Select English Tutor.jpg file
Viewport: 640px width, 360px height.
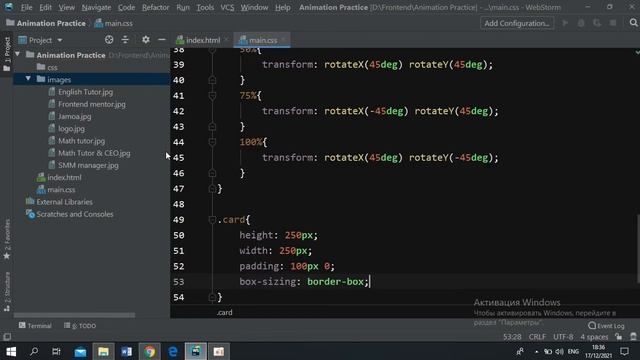click(85, 92)
